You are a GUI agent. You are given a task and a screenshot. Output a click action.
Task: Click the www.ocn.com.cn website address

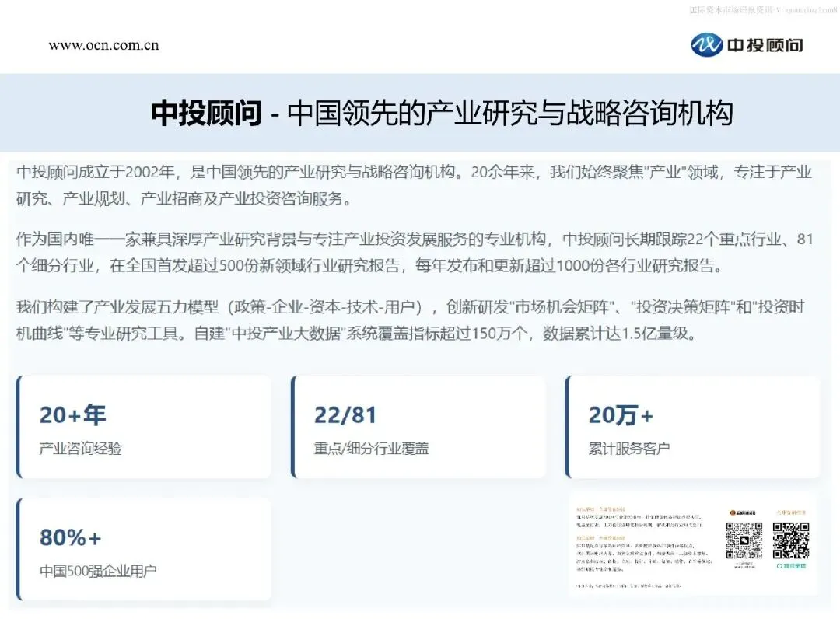click(104, 46)
